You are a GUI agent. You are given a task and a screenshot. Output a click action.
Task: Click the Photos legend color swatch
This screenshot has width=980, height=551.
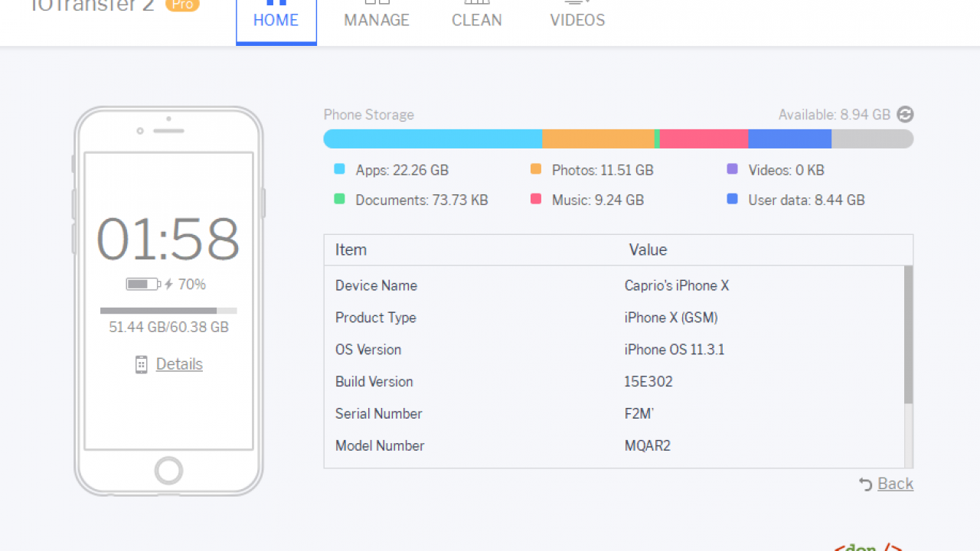[536, 169]
